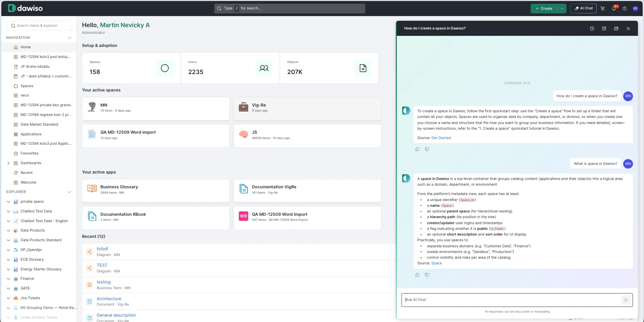Click the Users icon in statistics card

click(264, 68)
